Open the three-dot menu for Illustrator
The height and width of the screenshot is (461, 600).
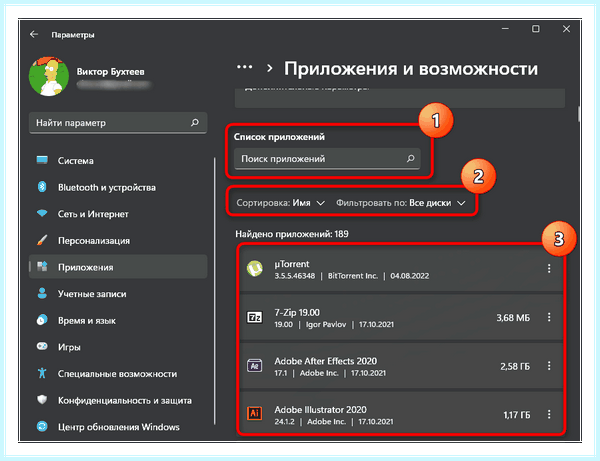(549, 414)
